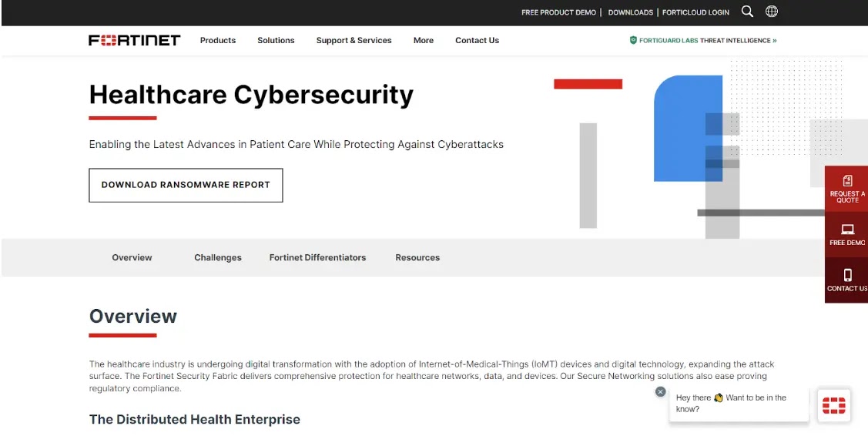The height and width of the screenshot is (436, 868).
Task: Select the Fortinet Differentiators tab
Action: (x=318, y=257)
